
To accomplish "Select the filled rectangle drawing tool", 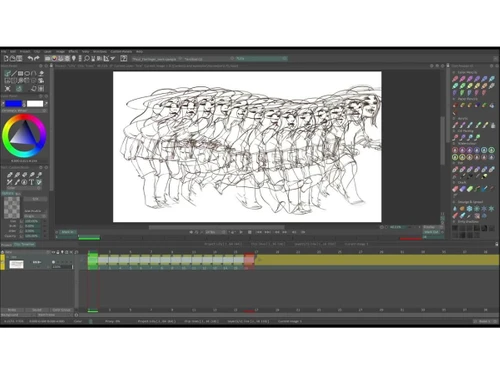I will coord(20,73).
